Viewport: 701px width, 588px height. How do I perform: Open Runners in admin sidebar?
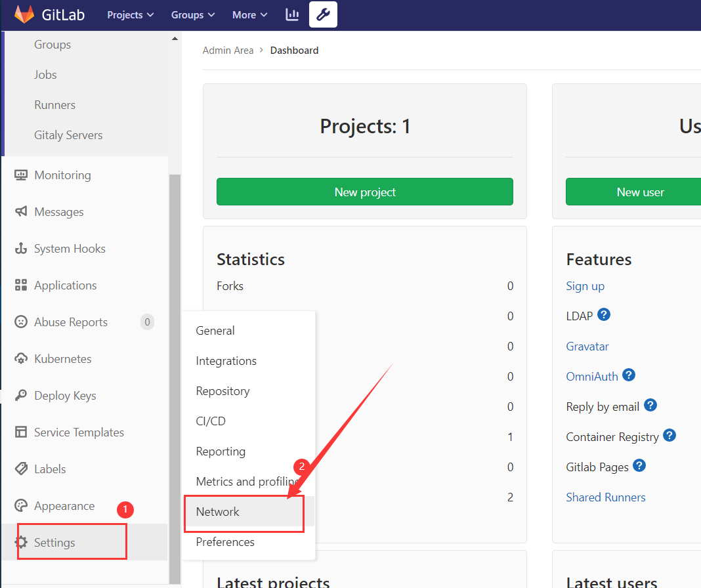pyautogui.click(x=54, y=105)
